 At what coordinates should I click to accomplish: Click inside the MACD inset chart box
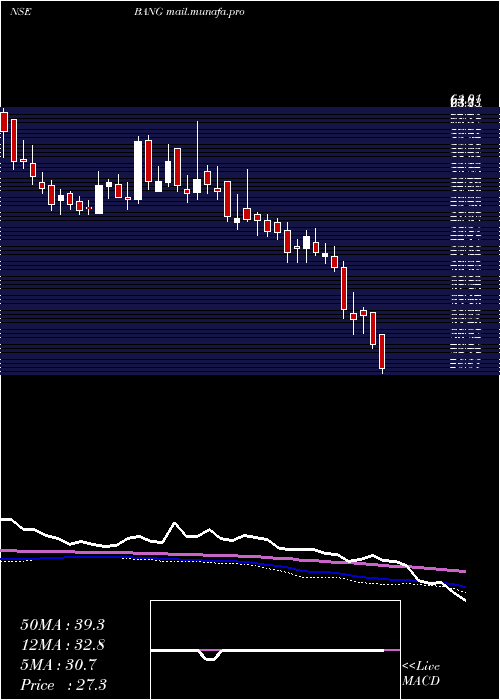[275, 650]
